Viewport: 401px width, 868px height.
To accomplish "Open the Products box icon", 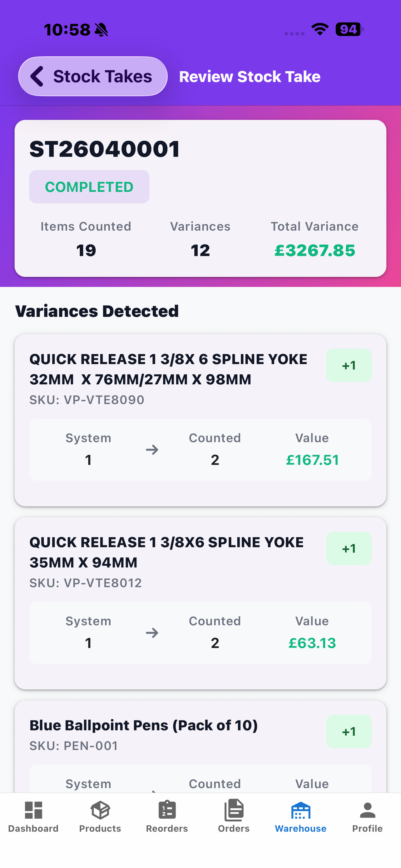I will (x=100, y=810).
